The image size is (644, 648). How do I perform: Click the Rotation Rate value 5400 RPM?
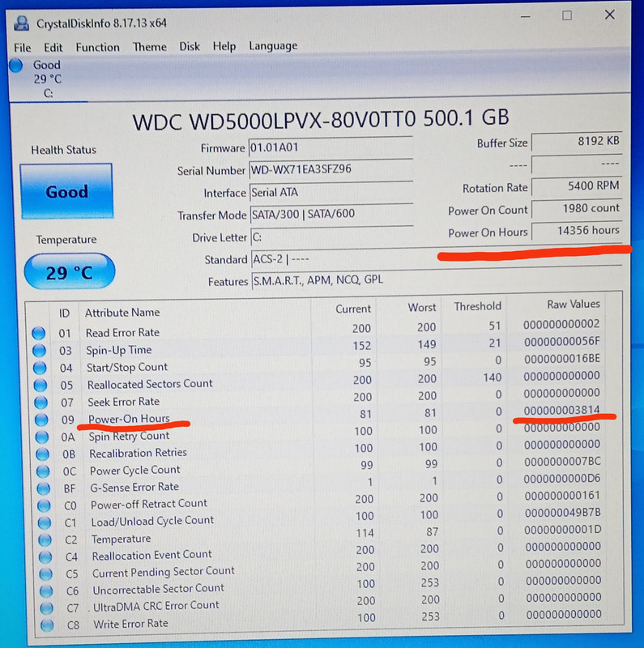click(577, 186)
